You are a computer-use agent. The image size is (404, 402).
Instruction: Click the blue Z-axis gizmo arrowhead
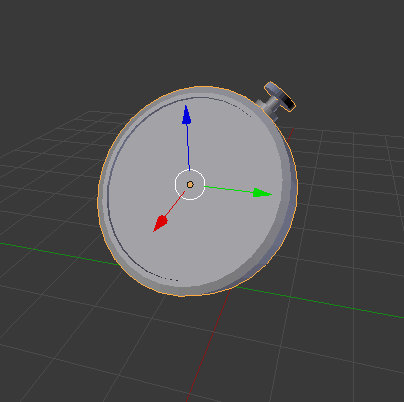coord(186,115)
